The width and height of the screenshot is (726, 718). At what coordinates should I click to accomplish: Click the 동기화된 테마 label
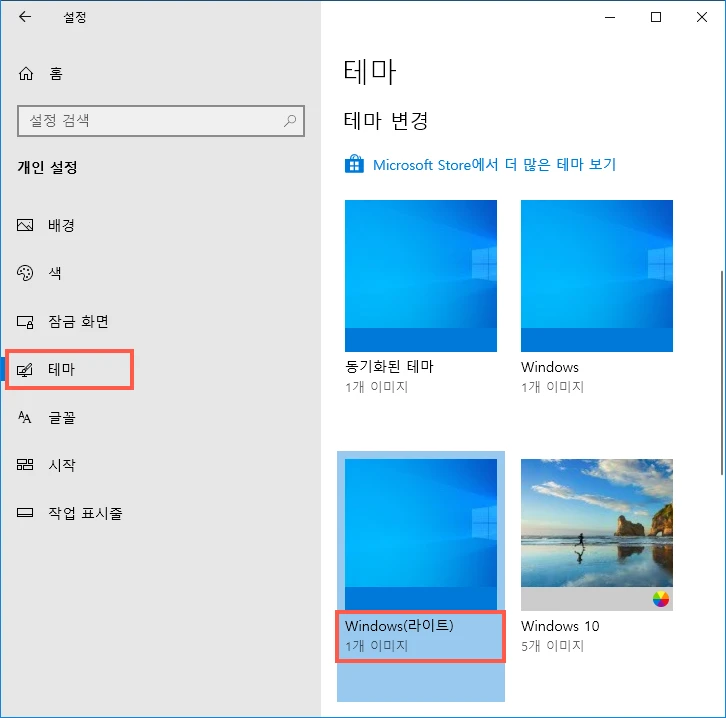coord(389,367)
